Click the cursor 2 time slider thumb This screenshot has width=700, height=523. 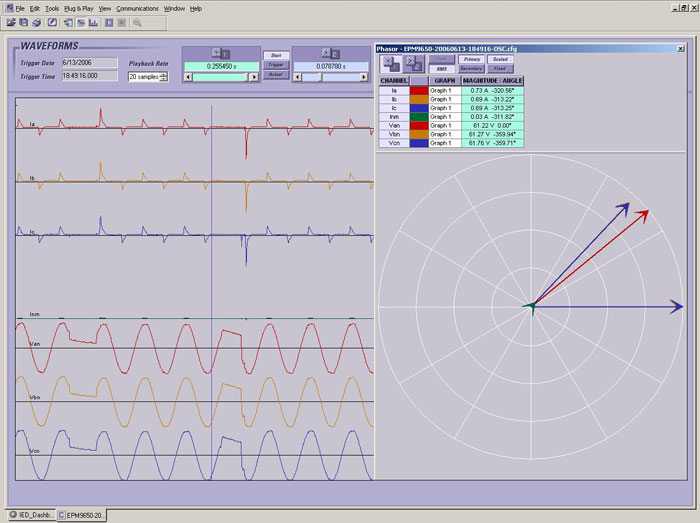coord(321,77)
